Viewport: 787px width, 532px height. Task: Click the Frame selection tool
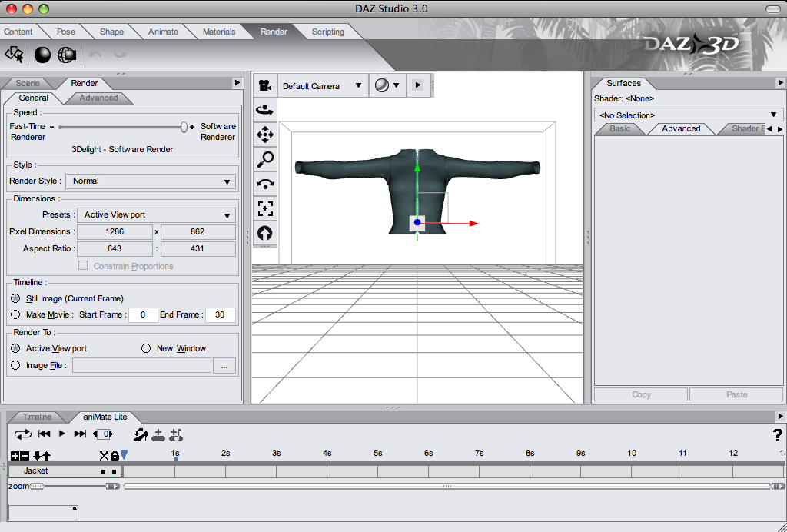pyautogui.click(x=265, y=208)
